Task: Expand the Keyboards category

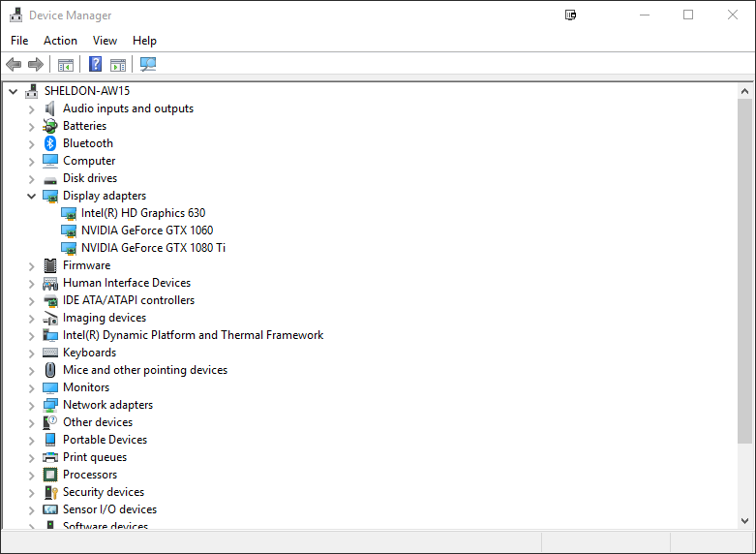Action: pyautogui.click(x=31, y=354)
